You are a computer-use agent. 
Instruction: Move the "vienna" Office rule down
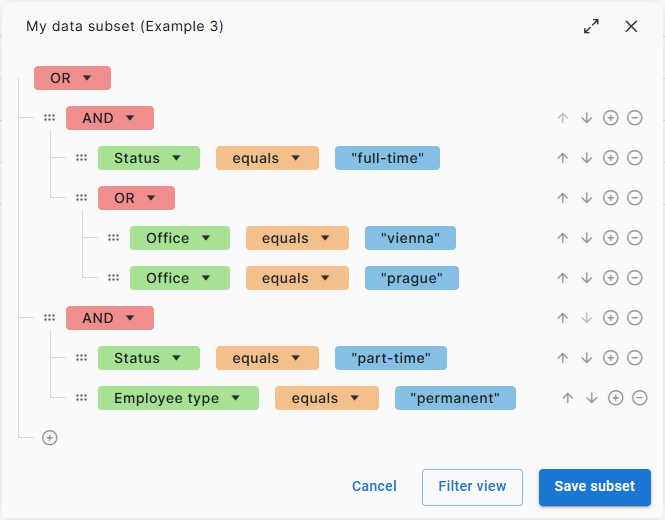pyautogui.click(x=586, y=238)
